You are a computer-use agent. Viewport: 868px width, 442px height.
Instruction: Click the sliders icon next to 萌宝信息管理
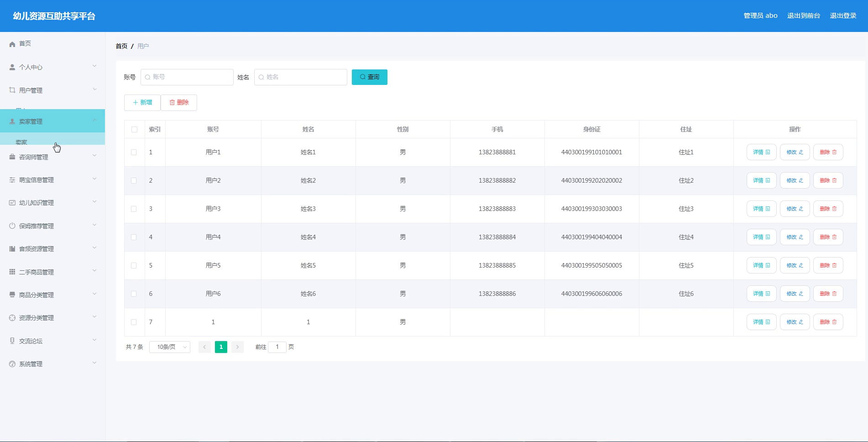click(12, 180)
